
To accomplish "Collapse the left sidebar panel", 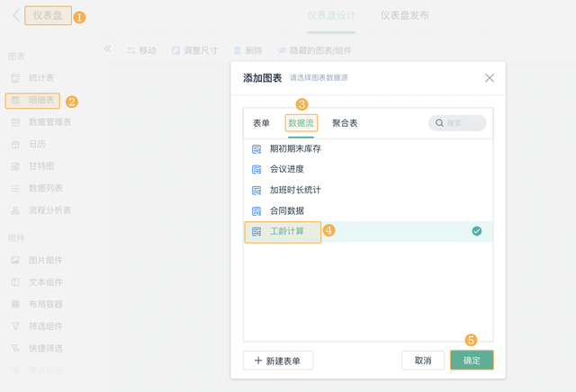I will click(x=107, y=49).
